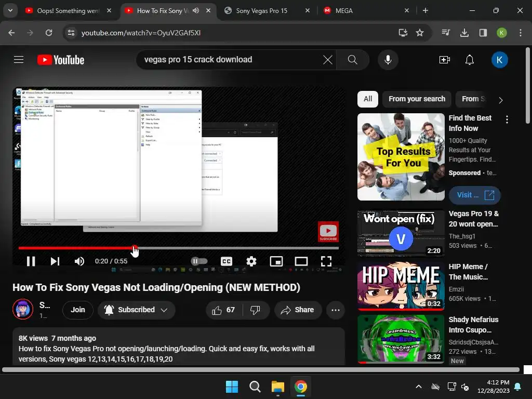This screenshot has width=532, height=399.
Task: Share this video
Action: (x=298, y=310)
